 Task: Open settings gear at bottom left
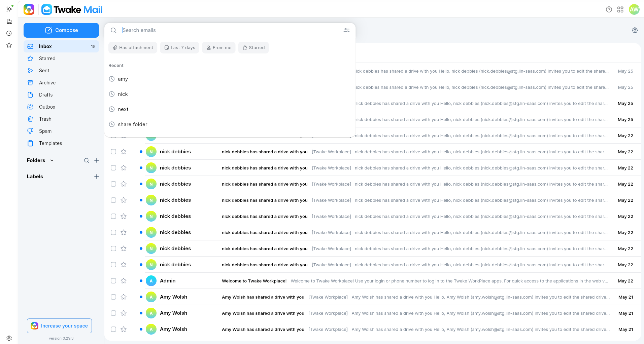point(9,338)
